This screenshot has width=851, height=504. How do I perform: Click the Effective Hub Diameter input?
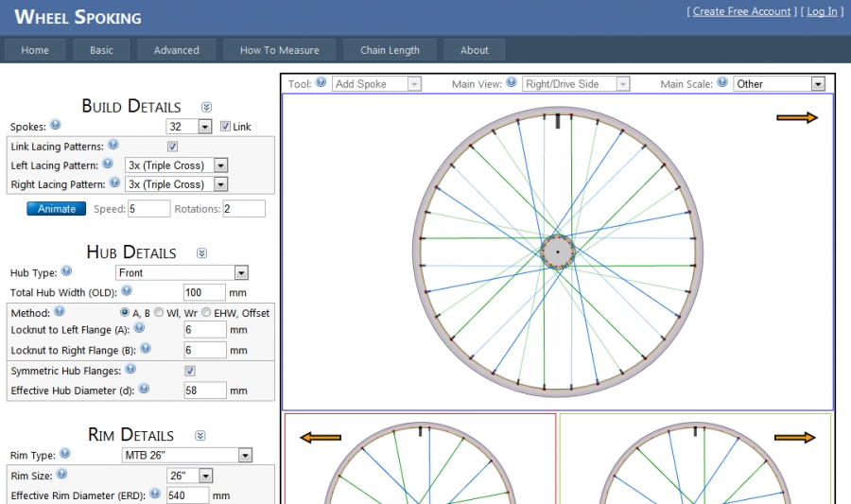(204, 391)
